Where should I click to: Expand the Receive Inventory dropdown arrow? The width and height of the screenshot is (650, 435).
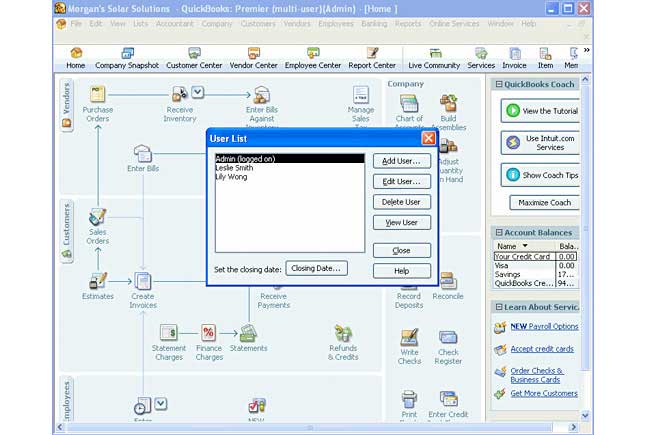click(198, 93)
